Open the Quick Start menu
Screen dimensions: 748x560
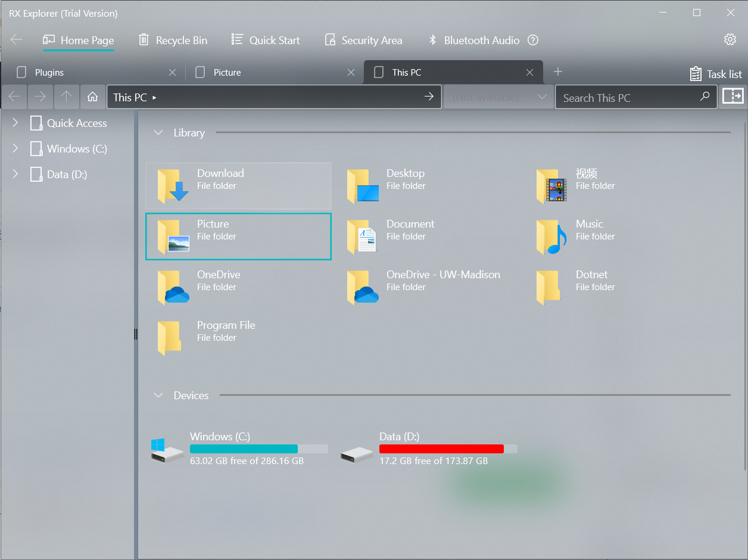[266, 40]
